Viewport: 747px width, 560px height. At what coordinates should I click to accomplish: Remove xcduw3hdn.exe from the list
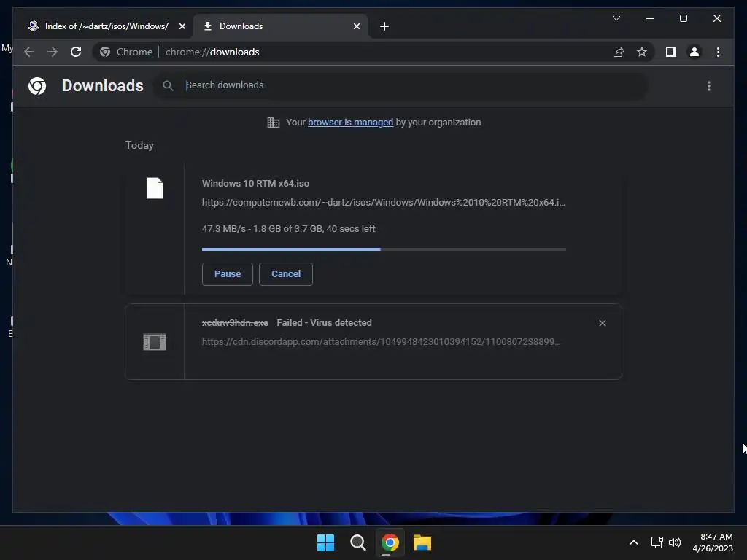(602, 323)
